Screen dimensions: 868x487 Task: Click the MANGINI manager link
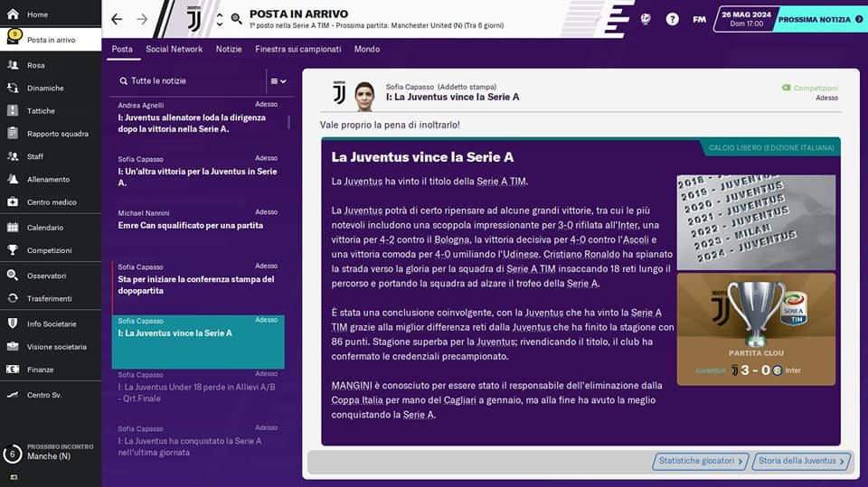point(352,386)
